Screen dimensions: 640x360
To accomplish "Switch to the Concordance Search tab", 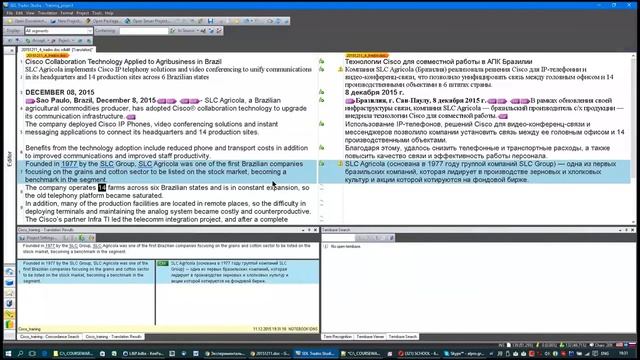I will [49, 337].
